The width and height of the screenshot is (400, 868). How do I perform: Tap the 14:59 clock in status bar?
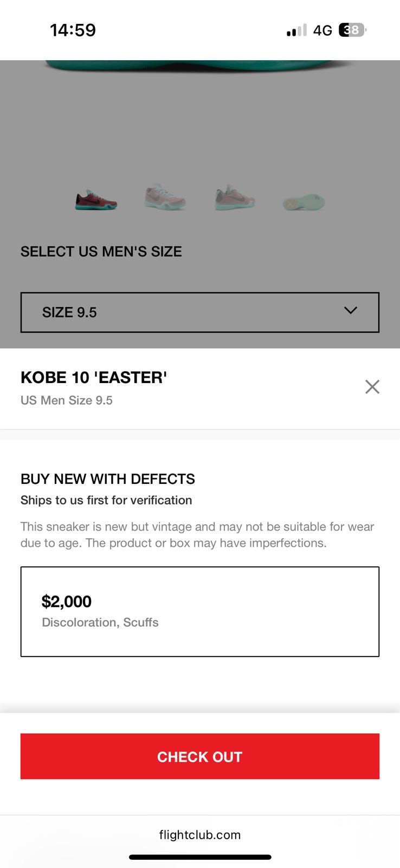tap(73, 30)
